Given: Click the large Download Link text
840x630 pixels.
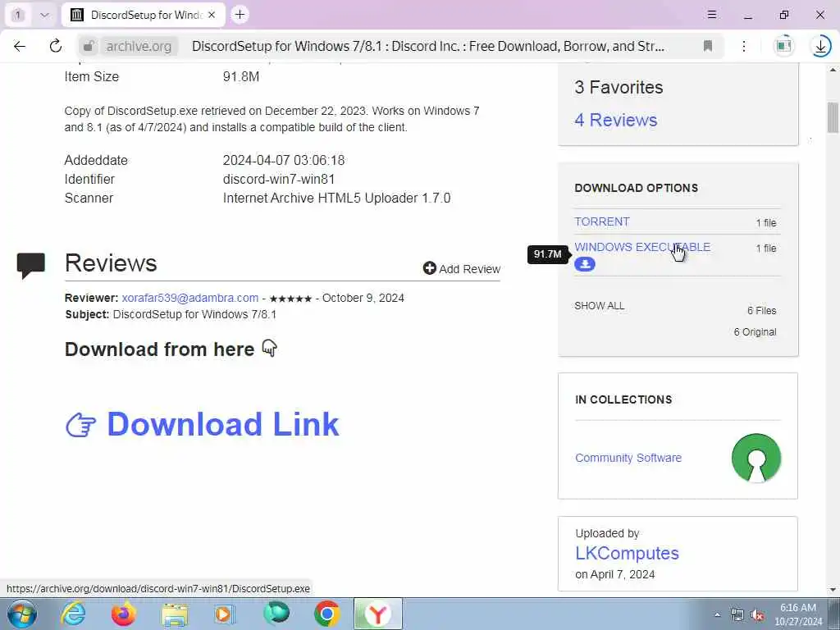Looking at the screenshot, I should pos(223,424).
